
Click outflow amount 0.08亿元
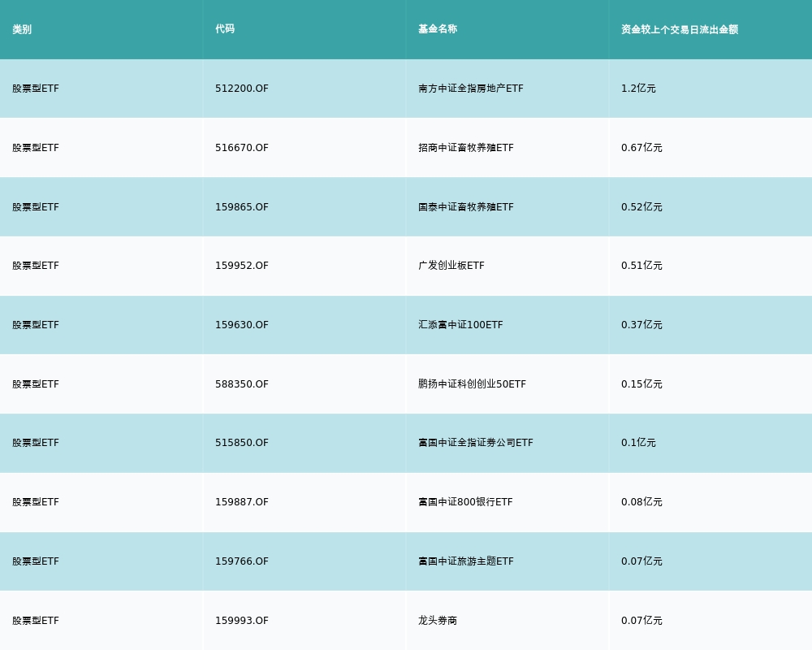[641, 502]
